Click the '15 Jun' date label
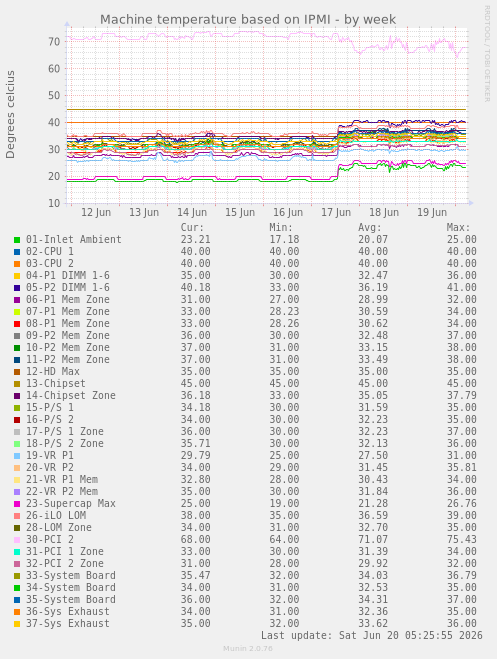The width and height of the screenshot is (497, 659). point(240,212)
